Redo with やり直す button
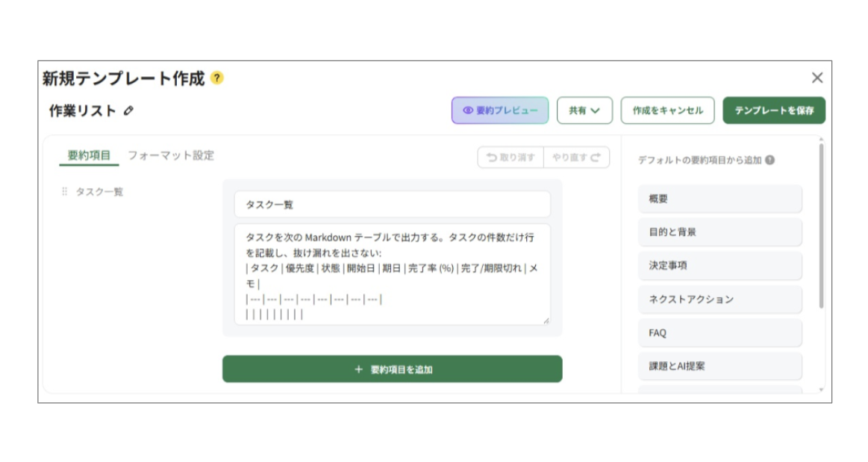 [576, 157]
